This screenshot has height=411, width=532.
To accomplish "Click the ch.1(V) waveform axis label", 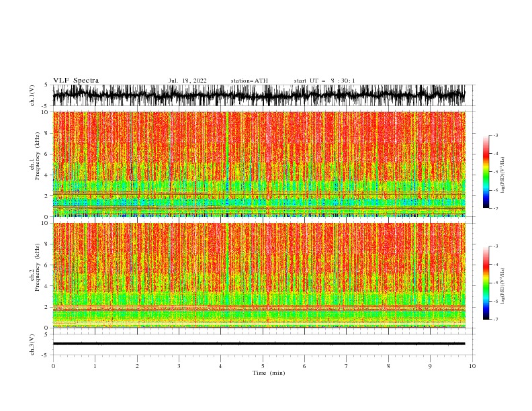I will click(32, 95).
